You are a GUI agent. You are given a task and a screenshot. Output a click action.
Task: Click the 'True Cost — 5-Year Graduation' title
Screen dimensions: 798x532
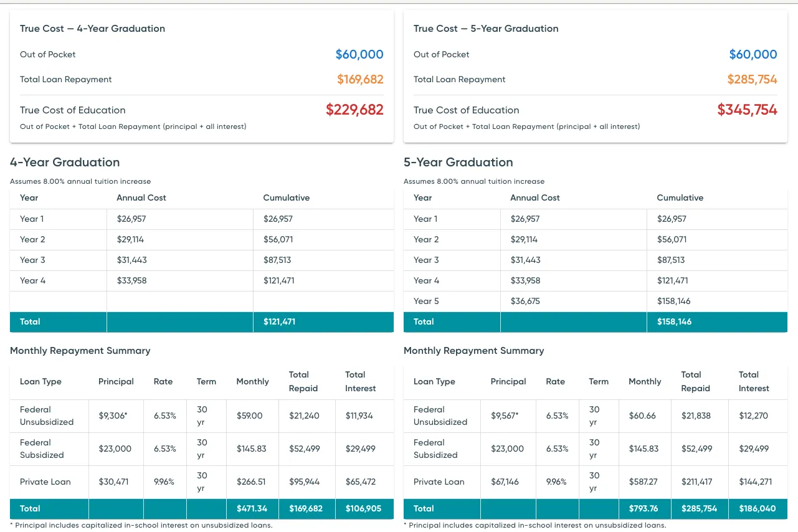[x=486, y=29]
